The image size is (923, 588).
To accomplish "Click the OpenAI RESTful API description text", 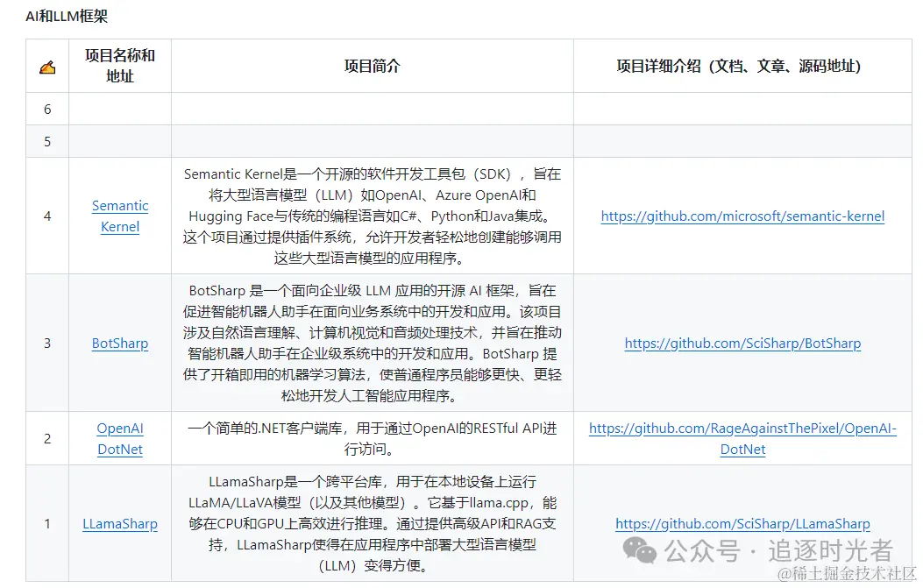I will click(372, 438).
